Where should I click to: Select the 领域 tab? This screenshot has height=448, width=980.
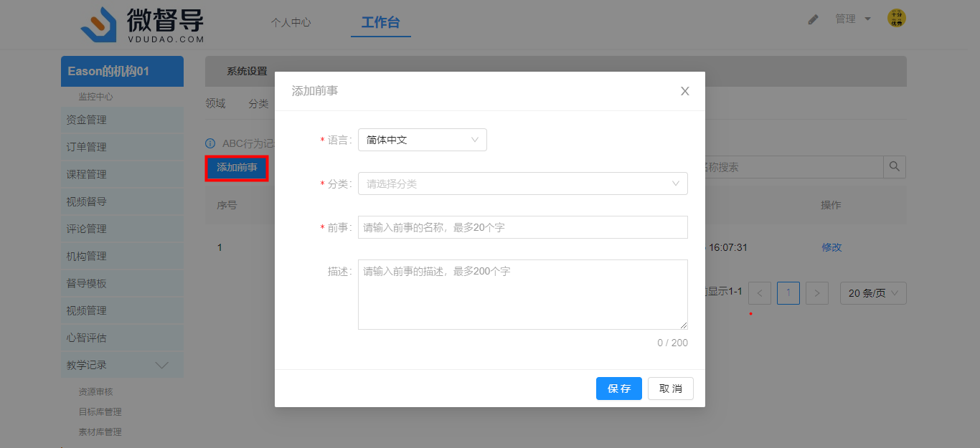215,104
